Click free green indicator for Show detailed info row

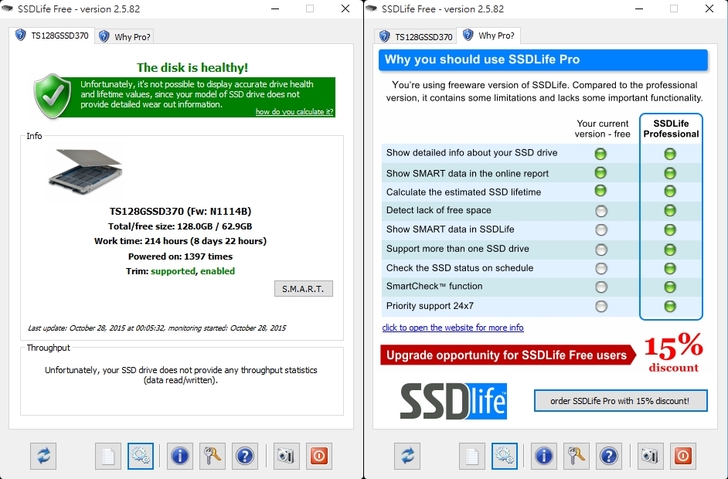[601, 154]
